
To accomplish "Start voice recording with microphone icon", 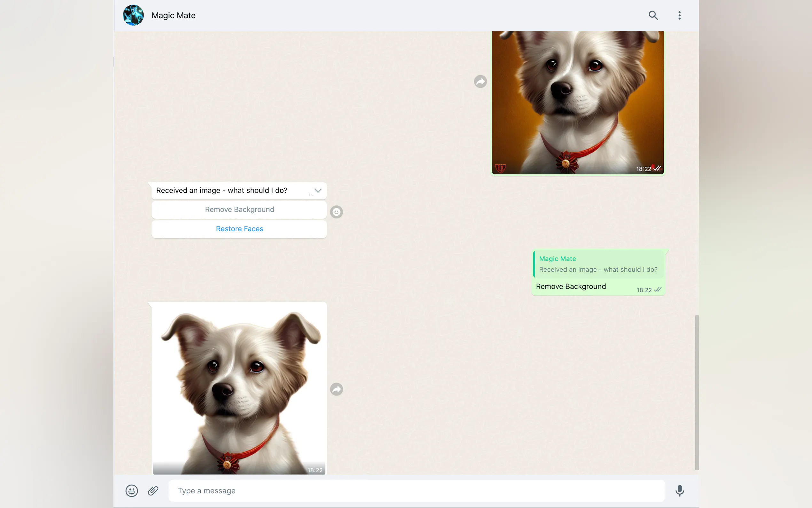I will (679, 490).
